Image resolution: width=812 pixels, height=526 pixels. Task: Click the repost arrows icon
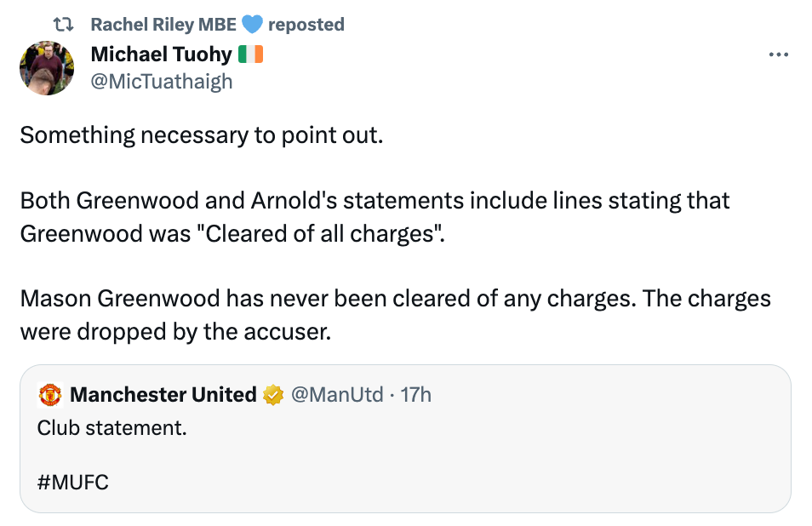(63, 25)
